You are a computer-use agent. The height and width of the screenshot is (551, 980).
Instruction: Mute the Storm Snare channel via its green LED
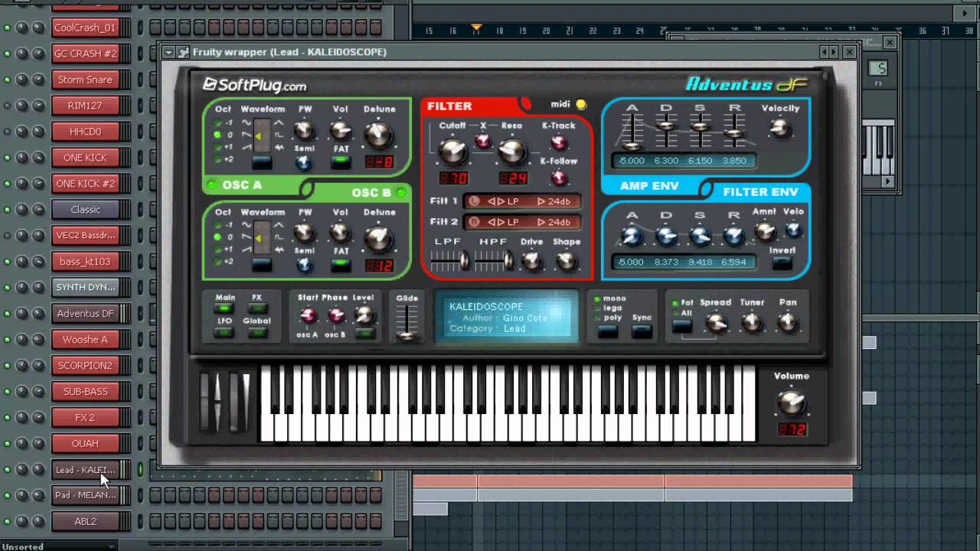click(7, 80)
